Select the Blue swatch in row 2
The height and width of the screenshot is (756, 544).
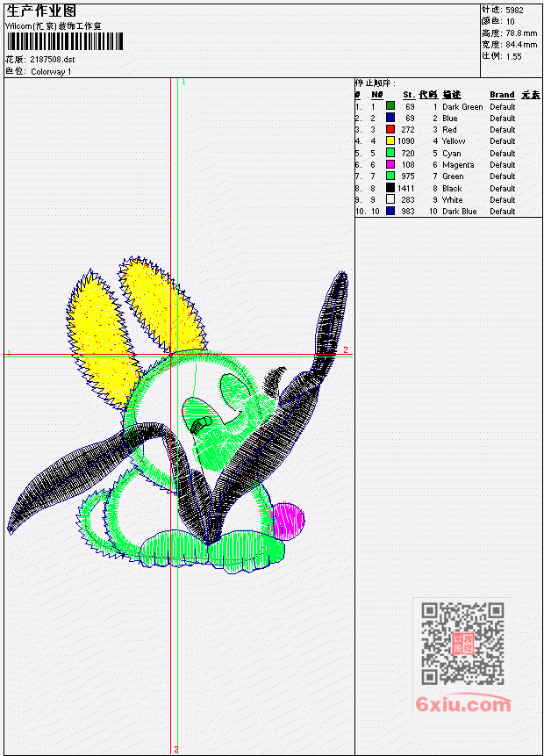[390, 118]
